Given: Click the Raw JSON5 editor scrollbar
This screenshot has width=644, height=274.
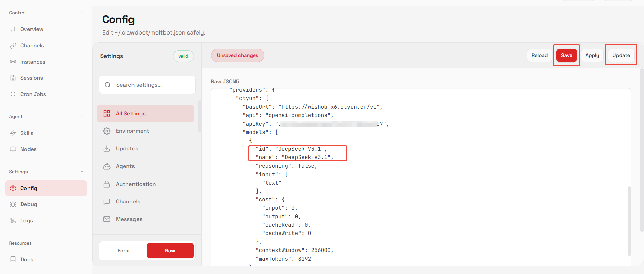Looking at the screenshot, I should [629, 221].
